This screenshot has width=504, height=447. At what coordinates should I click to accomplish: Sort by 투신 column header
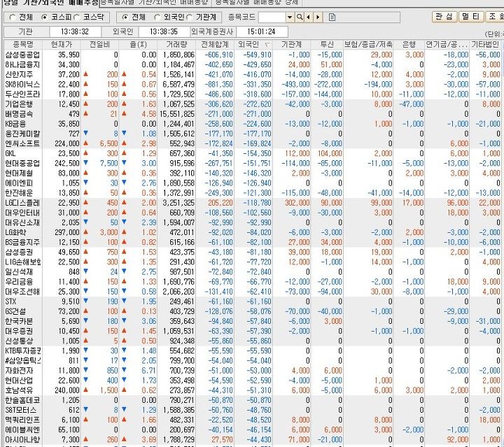[x=327, y=44]
